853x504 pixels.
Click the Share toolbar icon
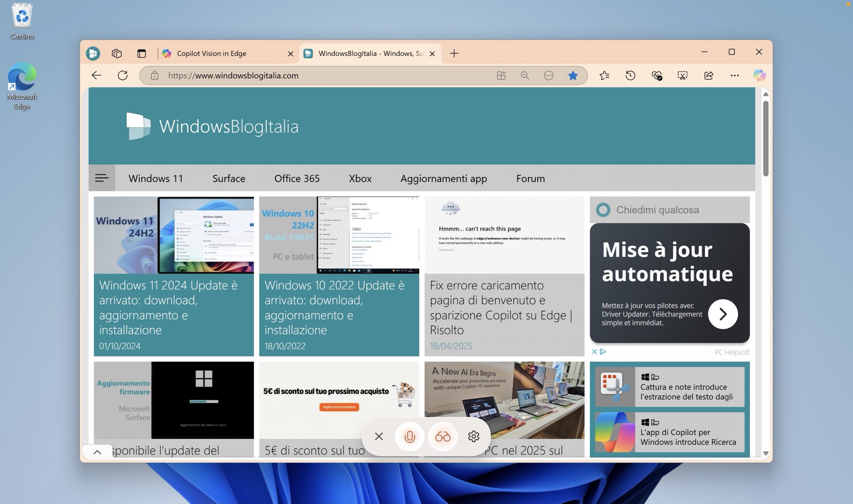709,75
